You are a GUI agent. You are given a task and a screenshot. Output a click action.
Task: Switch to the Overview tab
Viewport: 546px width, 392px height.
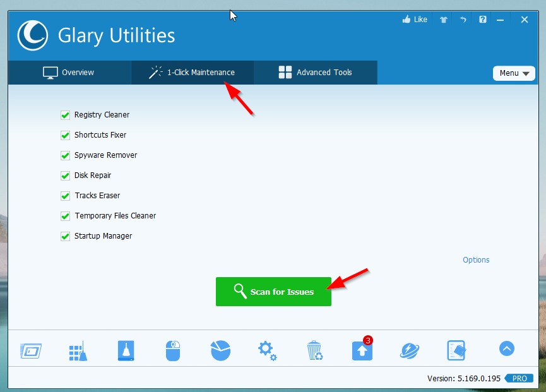point(69,73)
